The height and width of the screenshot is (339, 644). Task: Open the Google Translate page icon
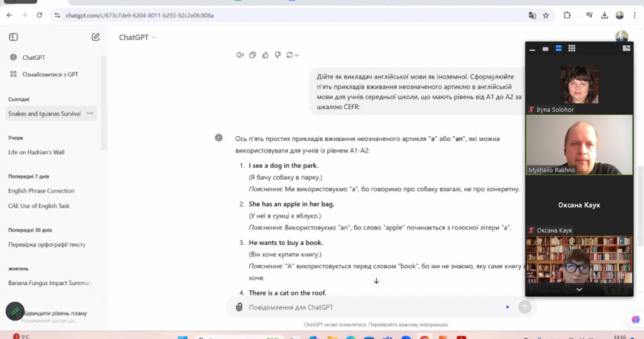pos(532,16)
